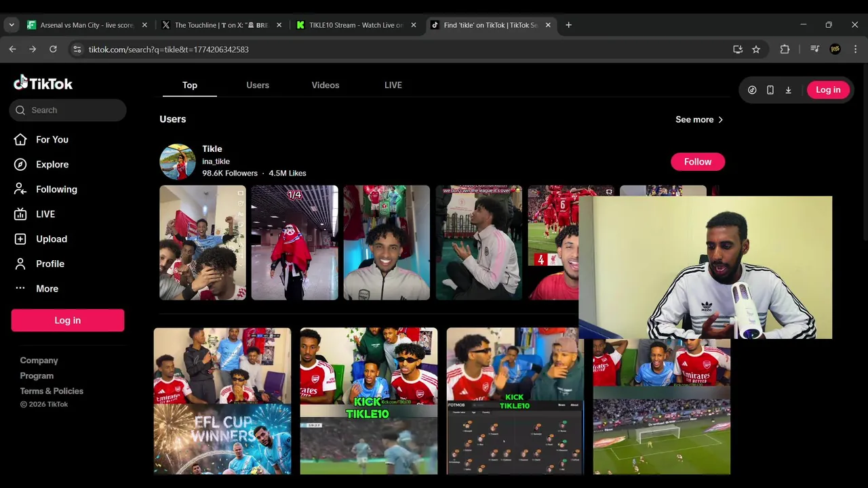Open Following people icon in sidebar
Screen dimensions: 868x488
click(x=20, y=189)
